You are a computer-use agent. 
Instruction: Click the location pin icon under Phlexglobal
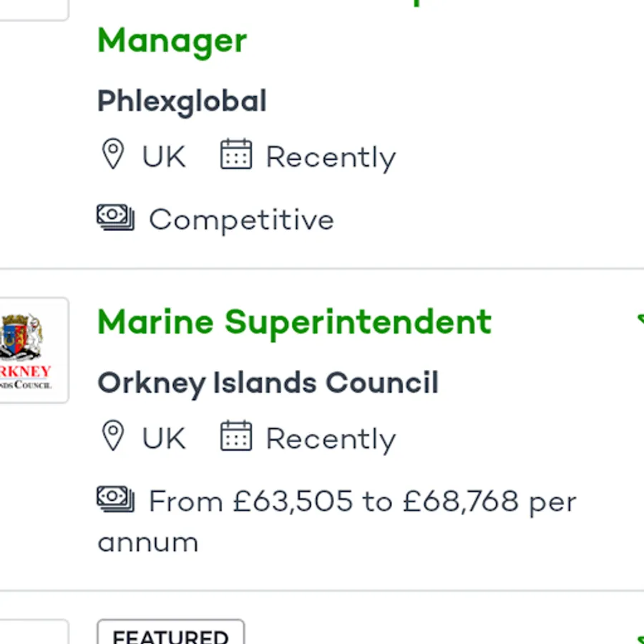point(113,155)
